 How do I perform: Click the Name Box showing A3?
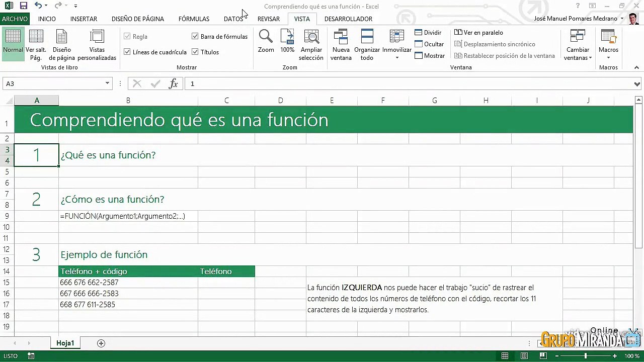click(x=53, y=84)
